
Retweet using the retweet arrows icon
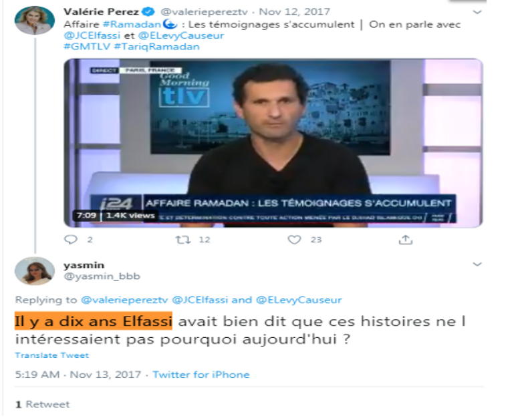tap(183, 240)
